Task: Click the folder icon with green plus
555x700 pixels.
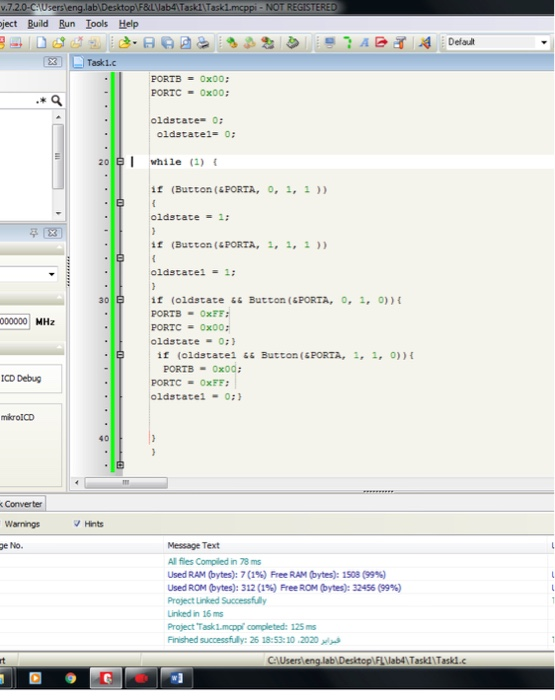Action: click(58, 42)
